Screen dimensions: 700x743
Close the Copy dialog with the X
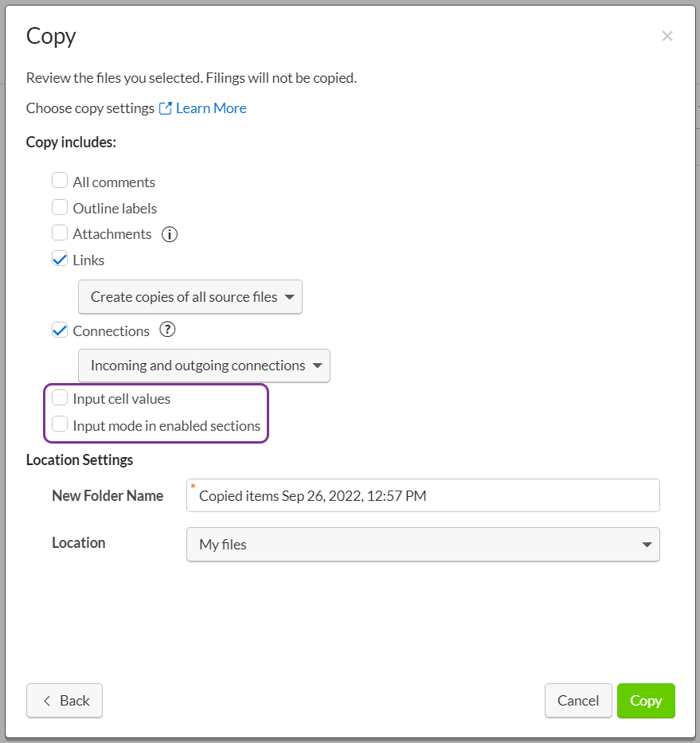pyautogui.click(x=667, y=35)
